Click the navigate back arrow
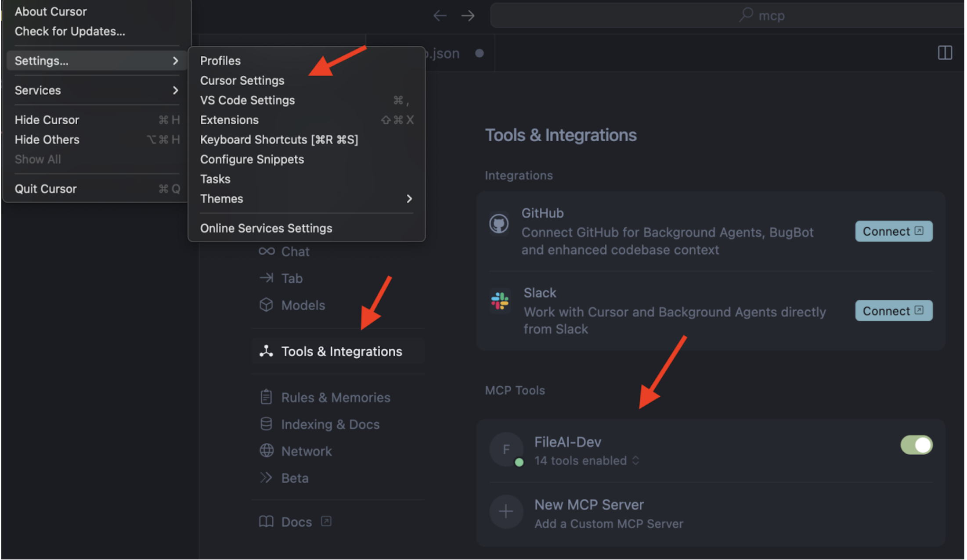 pyautogui.click(x=440, y=16)
